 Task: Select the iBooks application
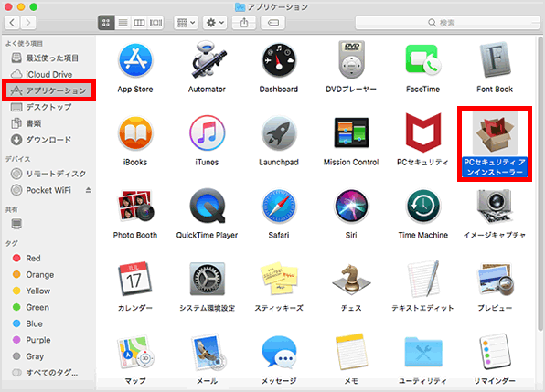135,133
